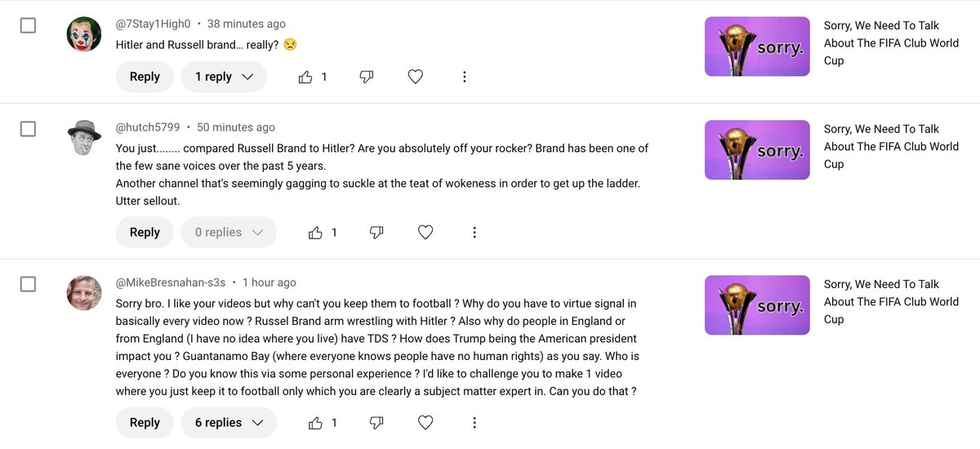Open the @7Stay1High0 channel link
Viewport: 980px width, 449px height.
tap(154, 24)
